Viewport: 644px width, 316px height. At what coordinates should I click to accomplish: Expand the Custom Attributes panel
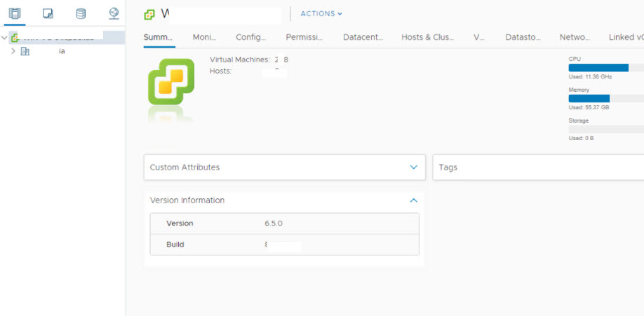tap(413, 167)
